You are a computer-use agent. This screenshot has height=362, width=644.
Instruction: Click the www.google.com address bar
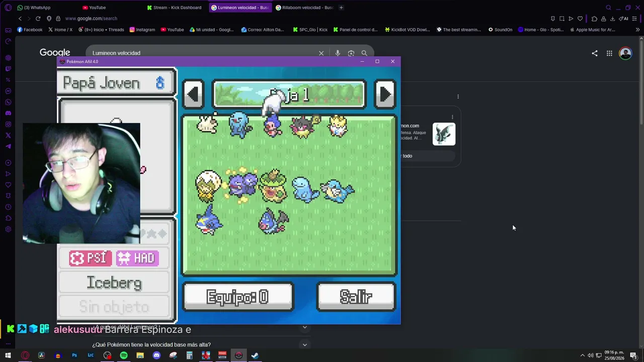[91, 19]
